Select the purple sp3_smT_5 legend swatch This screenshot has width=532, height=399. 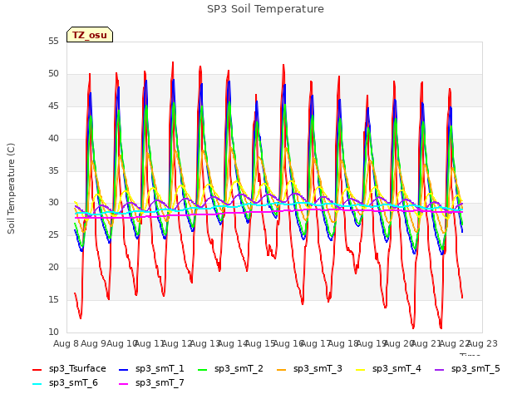[440, 369]
